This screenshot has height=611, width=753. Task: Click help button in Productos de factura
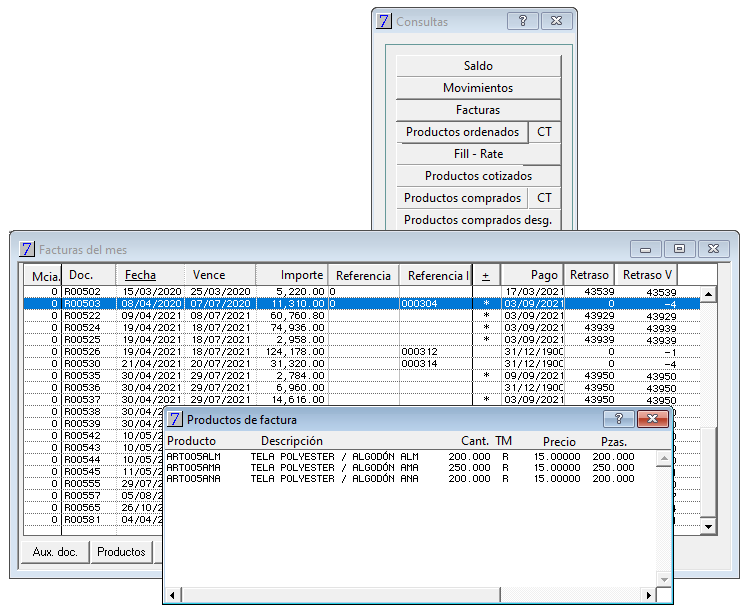(619, 419)
